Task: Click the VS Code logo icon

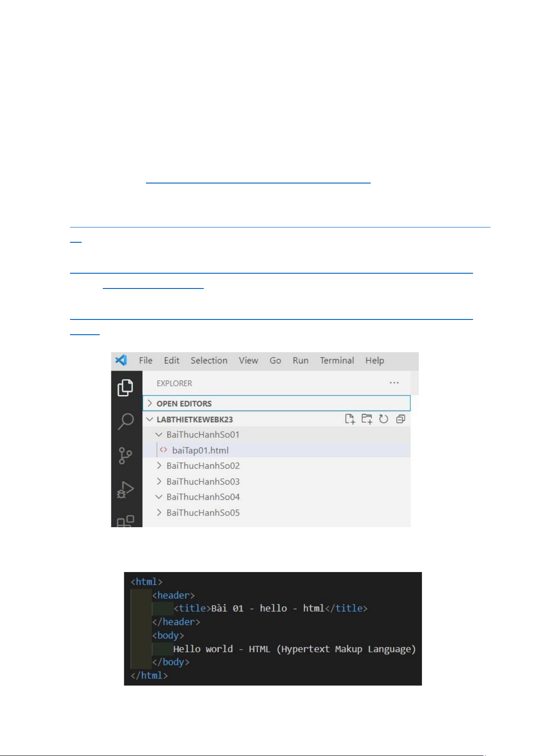Action: [121, 360]
